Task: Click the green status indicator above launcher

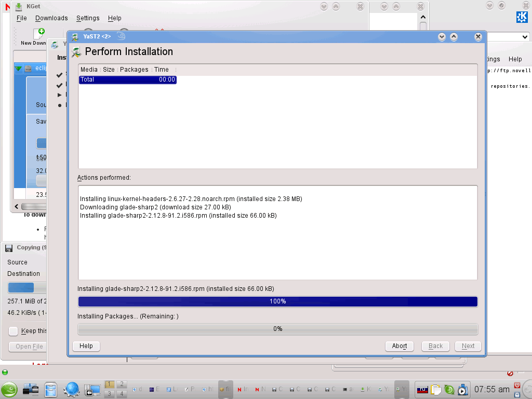Action: [5, 372]
